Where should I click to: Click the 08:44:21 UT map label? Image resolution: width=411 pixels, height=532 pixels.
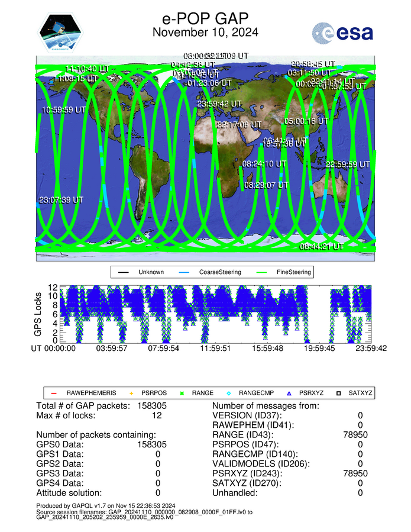pyautogui.click(x=322, y=246)
